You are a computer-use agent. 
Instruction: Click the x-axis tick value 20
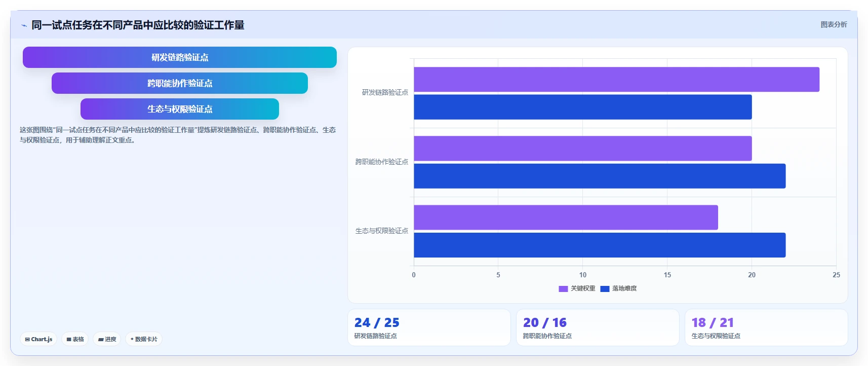tap(752, 275)
